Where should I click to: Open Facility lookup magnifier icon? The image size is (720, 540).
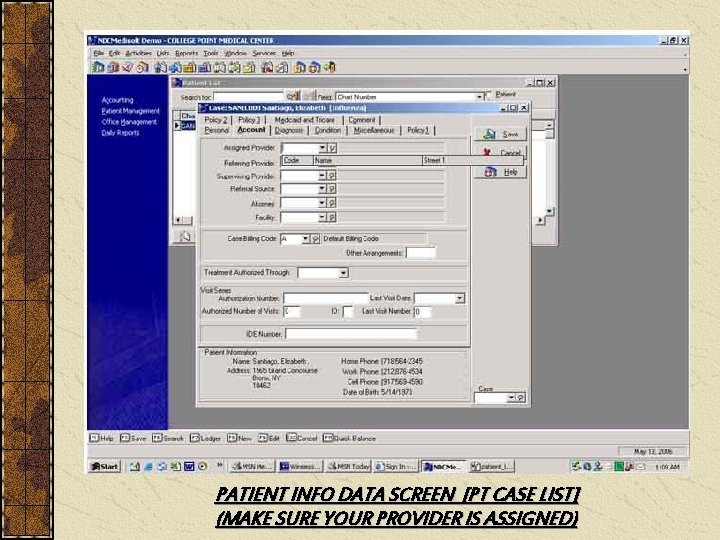pyautogui.click(x=332, y=217)
